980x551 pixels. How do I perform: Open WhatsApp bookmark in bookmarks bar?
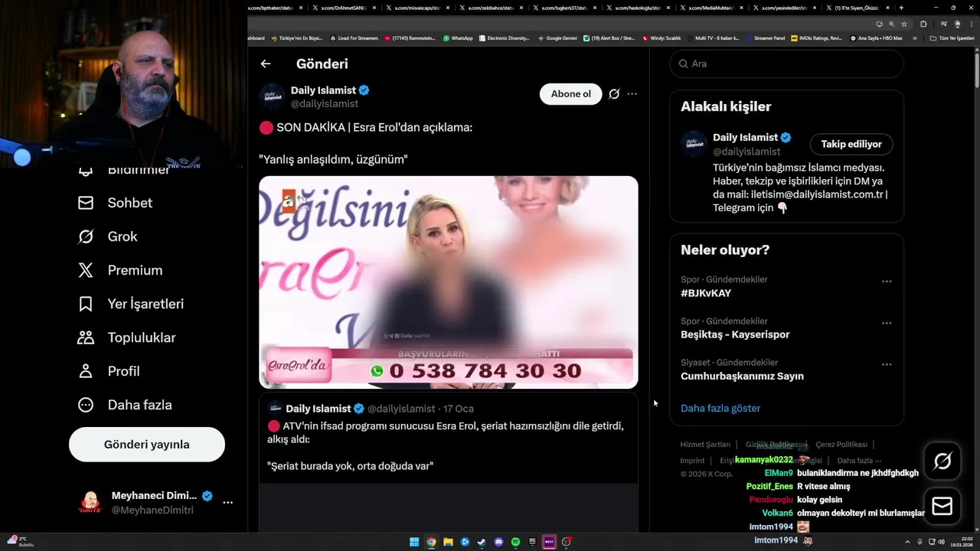pos(458,38)
